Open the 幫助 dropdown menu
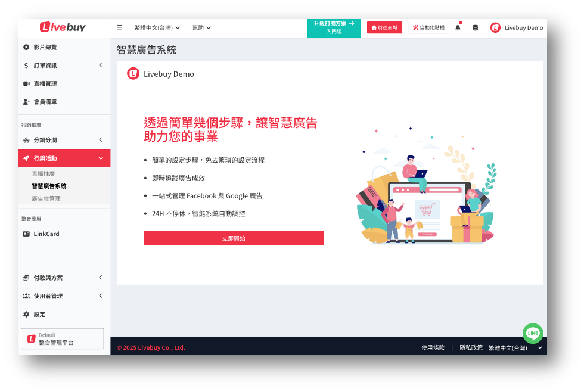 click(201, 27)
